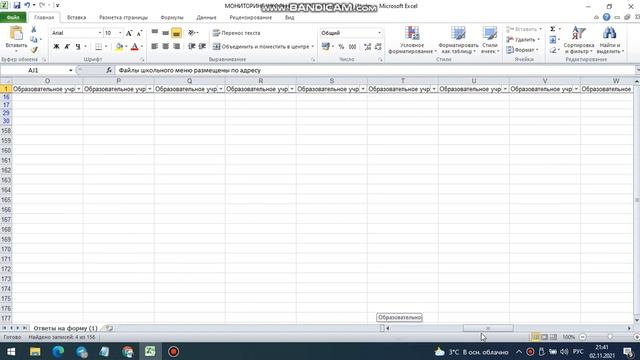Toggle bold (Ж) formatting

56,47
